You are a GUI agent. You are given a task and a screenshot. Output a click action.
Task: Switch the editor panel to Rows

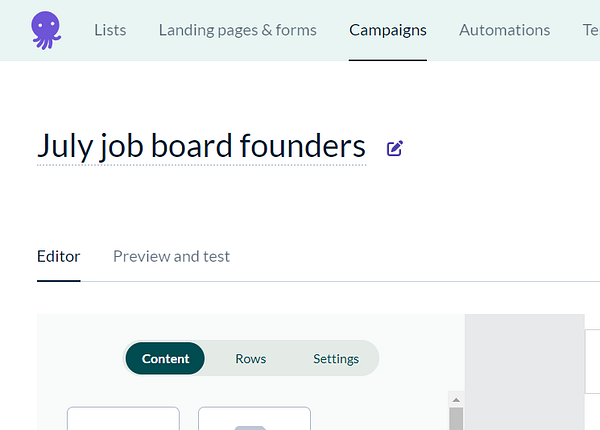(250, 359)
